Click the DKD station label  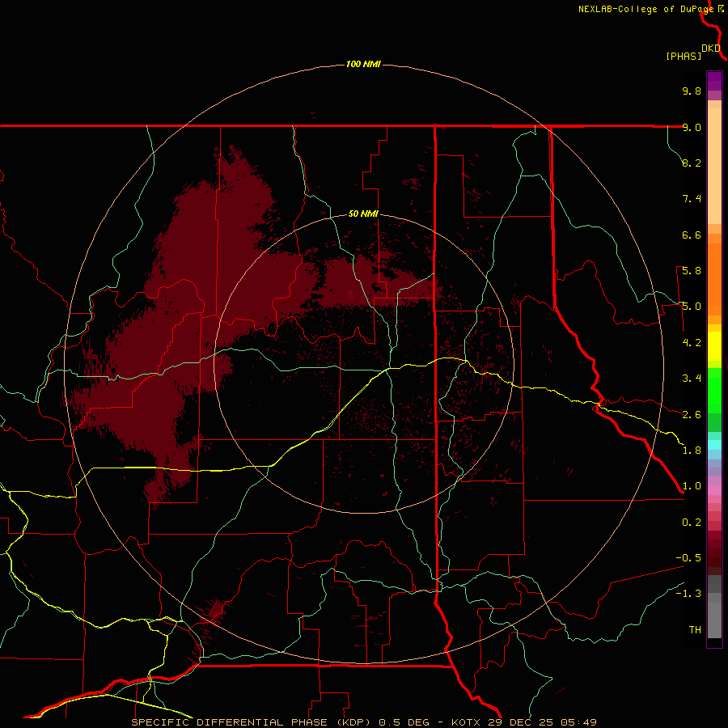pos(711,49)
